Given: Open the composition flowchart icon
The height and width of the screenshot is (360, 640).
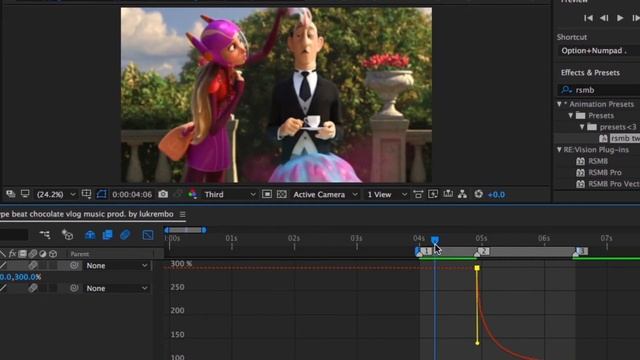Looking at the screenshot, I should (462, 194).
